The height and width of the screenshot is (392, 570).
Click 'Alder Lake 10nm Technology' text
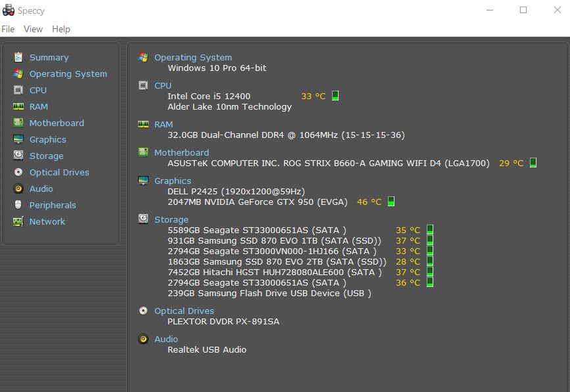point(229,107)
